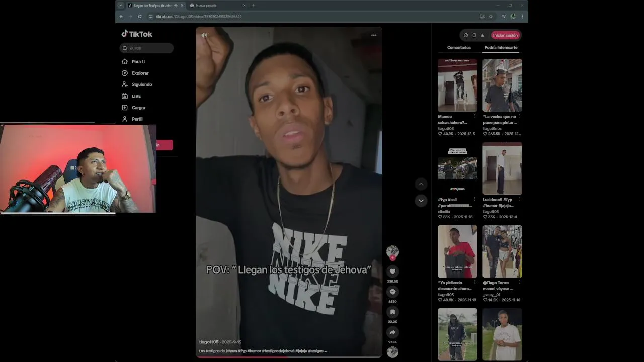Open the Yo pidiendo descuento video thumbnail
The width and height of the screenshot is (644, 362).
click(457, 251)
